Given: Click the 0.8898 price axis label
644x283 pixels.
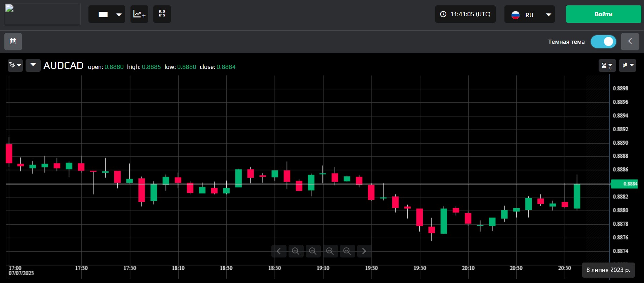Looking at the screenshot, I should (x=620, y=88).
